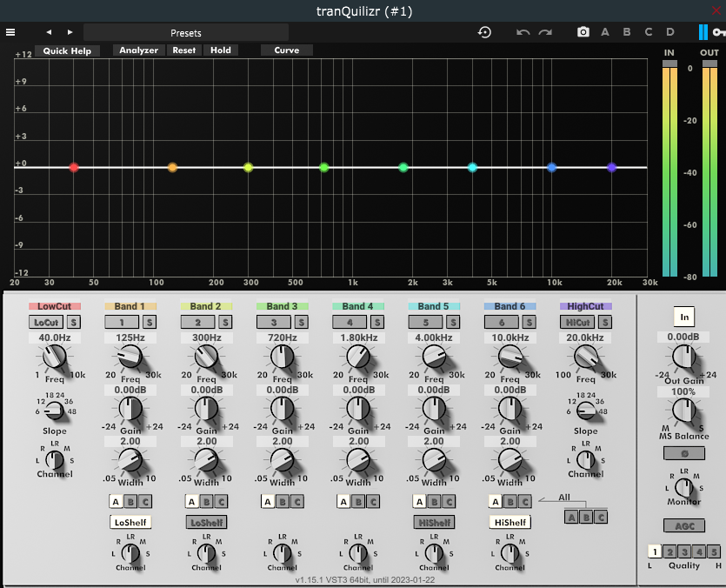Toggle the Analyzer display
Image resolution: width=726 pixels, height=588 pixels.
click(x=138, y=50)
